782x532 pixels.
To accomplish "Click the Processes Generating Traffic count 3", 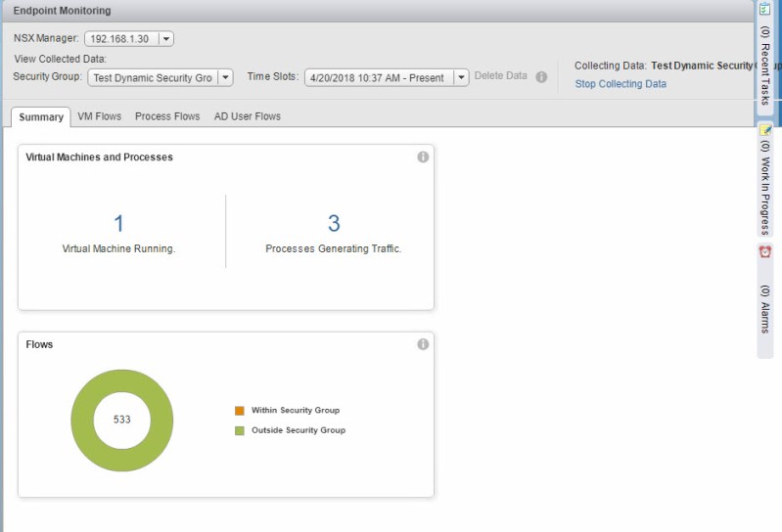I will click(x=333, y=224).
